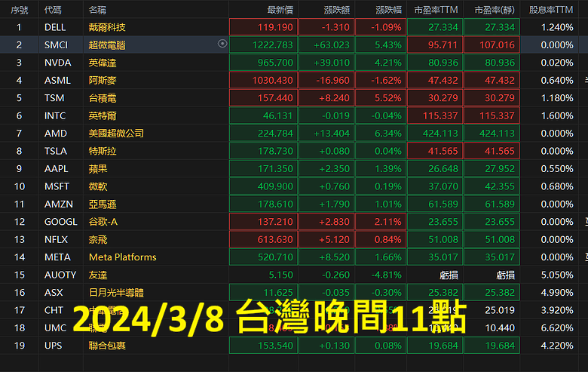Click SMCI latest price 1222.783
Viewport: 588px width, 372px height.
[273, 45]
